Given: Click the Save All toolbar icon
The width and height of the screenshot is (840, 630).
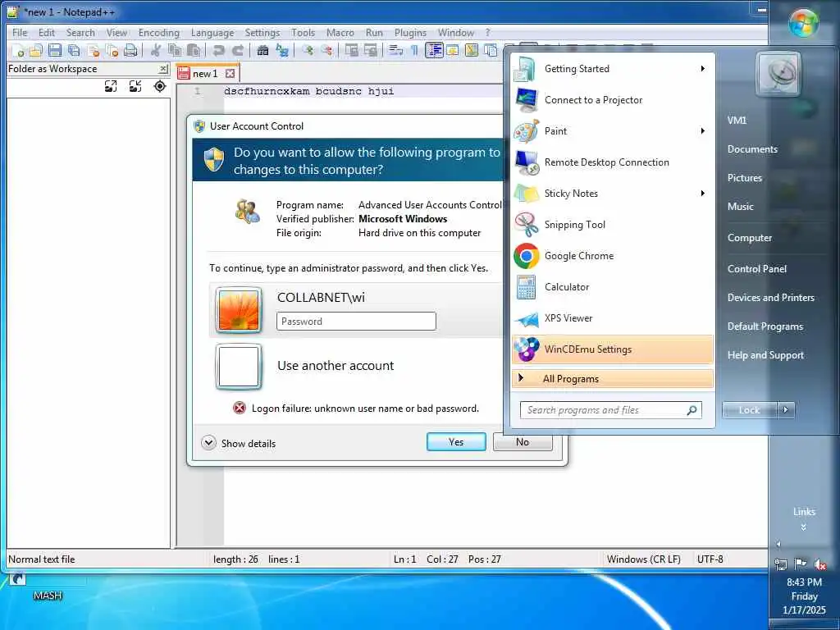Looking at the screenshot, I should pos(74,50).
